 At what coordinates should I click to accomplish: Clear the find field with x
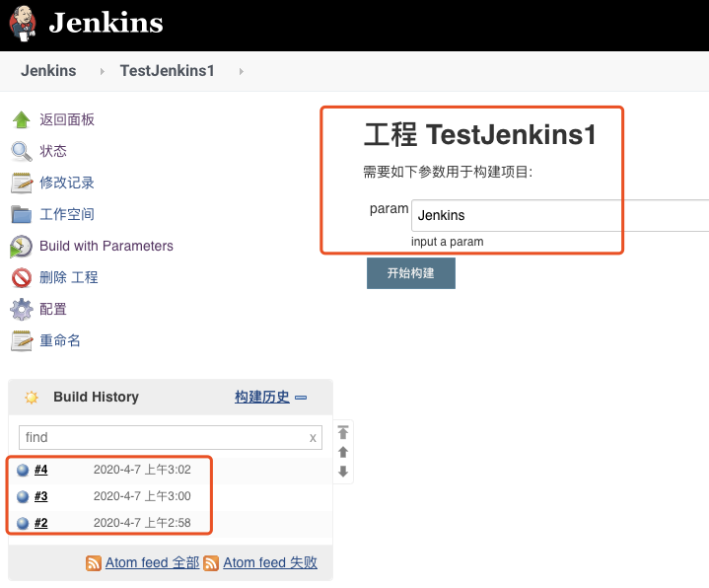313,438
